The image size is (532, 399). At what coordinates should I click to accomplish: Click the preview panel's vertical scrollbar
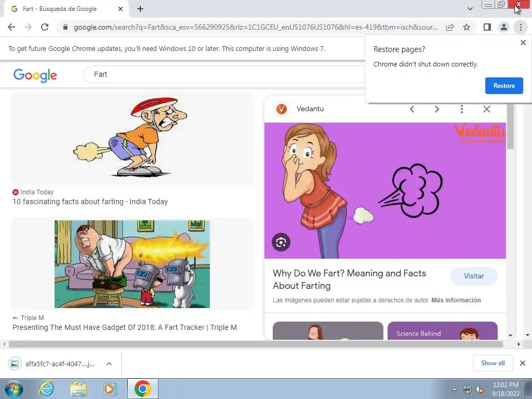(510, 127)
